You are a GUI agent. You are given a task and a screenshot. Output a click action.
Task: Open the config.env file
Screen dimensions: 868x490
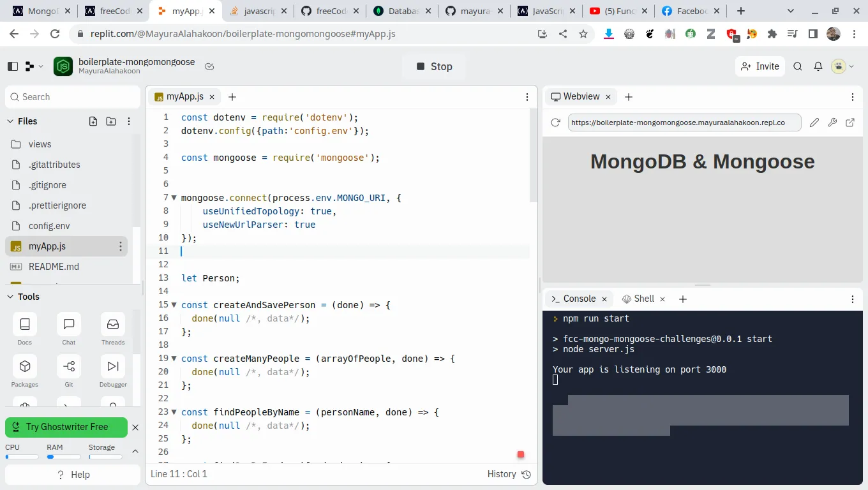tap(66, 226)
